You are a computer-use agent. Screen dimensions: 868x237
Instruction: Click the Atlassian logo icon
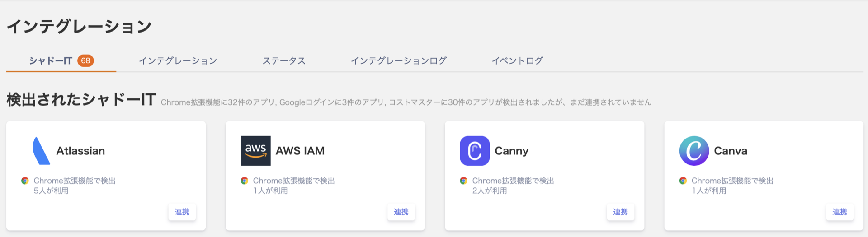coord(41,151)
